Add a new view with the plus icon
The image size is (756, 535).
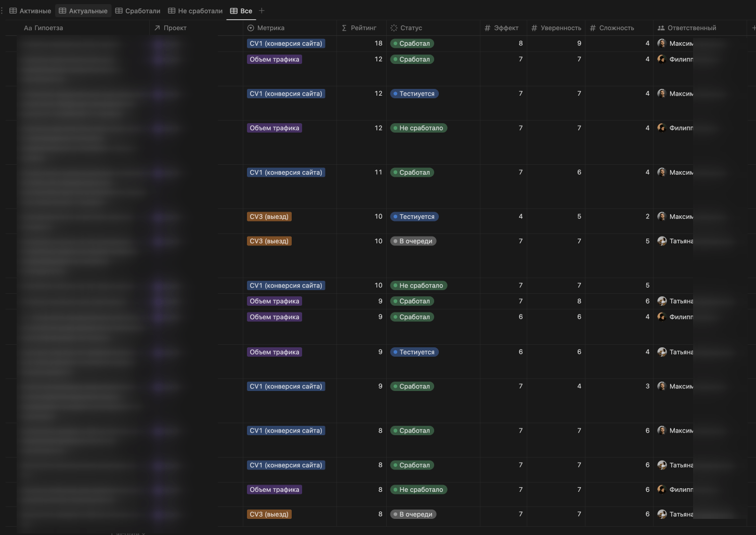click(x=262, y=11)
